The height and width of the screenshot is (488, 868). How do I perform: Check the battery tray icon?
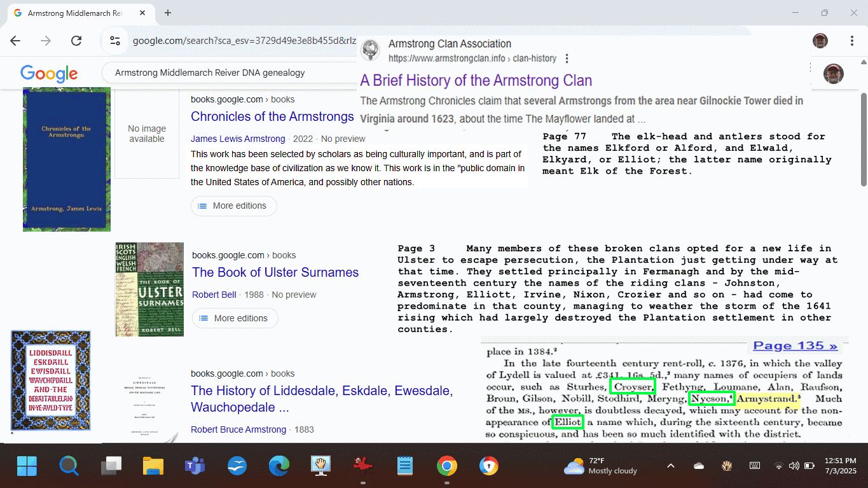pyautogui.click(x=809, y=466)
